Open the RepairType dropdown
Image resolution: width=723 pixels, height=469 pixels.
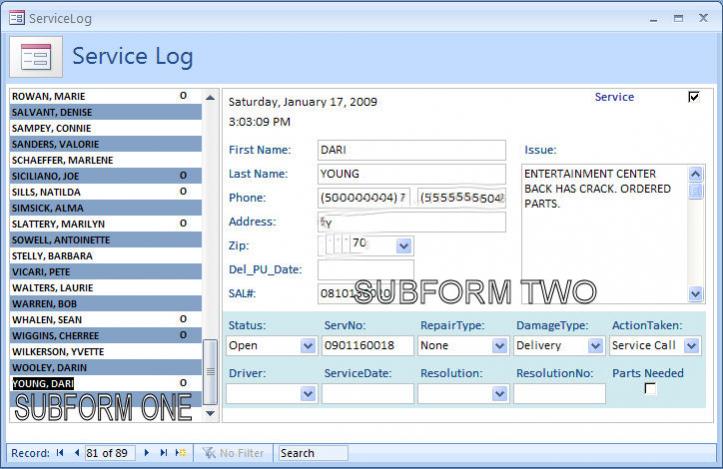pyautogui.click(x=499, y=345)
